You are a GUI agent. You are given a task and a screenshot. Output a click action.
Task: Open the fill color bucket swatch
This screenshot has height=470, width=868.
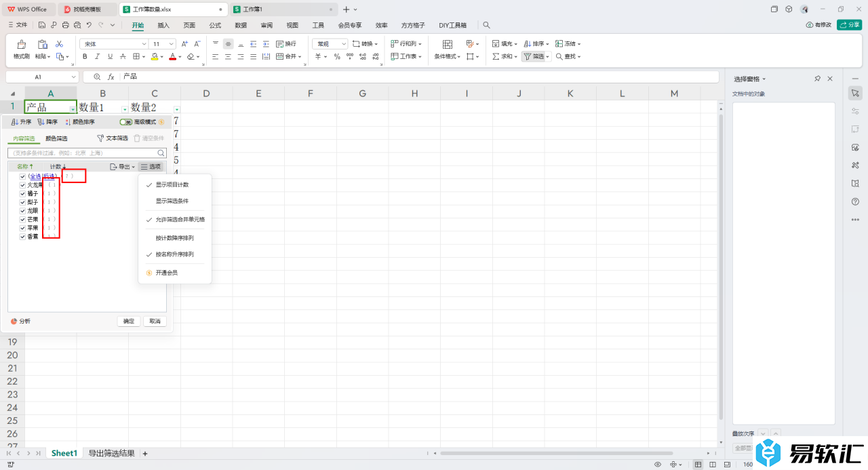tap(155, 57)
